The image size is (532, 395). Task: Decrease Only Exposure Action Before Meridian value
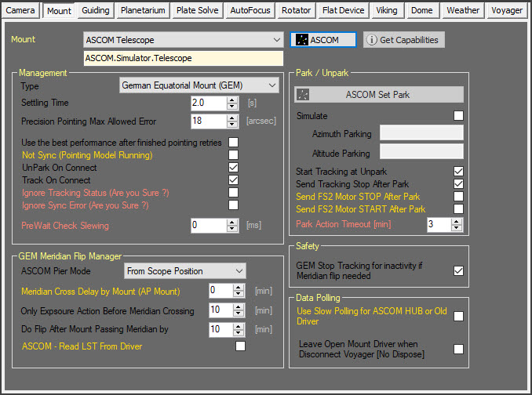(x=239, y=313)
